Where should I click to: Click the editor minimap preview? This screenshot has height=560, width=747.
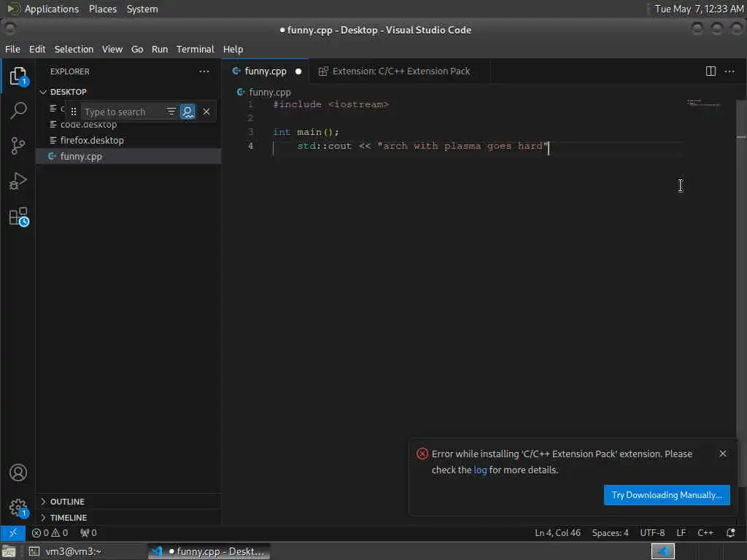(x=703, y=103)
